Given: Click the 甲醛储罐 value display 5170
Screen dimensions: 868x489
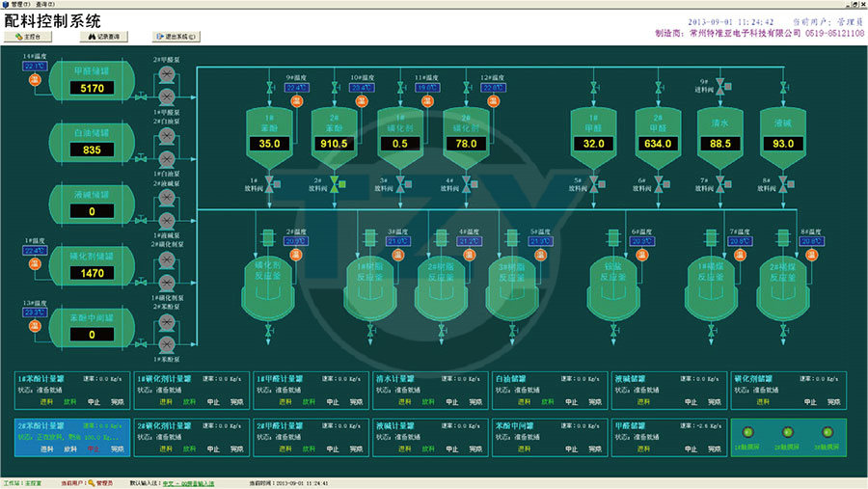Looking at the screenshot, I should pos(93,89).
